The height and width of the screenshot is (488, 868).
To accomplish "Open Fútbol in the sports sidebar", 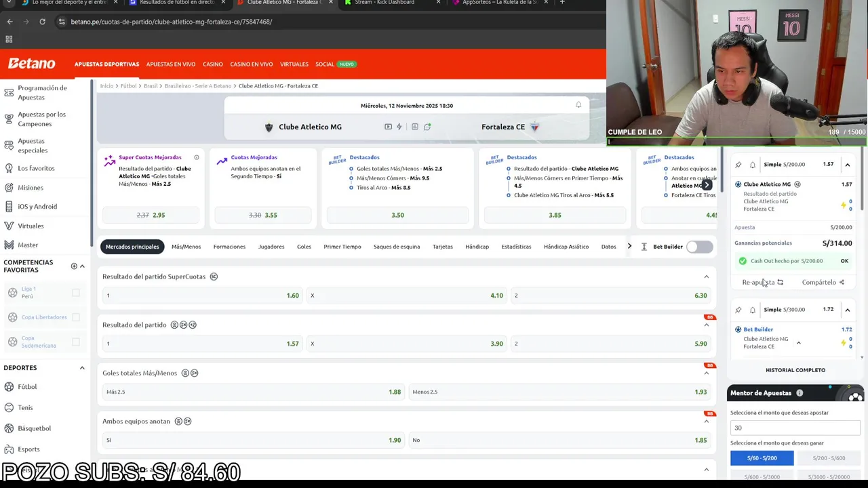I will pos(27,386).
